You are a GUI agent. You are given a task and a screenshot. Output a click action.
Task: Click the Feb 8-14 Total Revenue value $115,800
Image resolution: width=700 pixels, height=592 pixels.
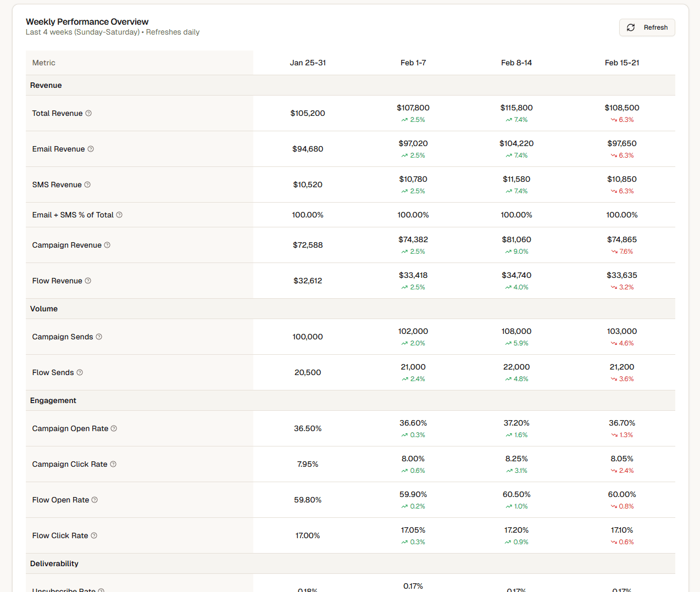pyautogui.click(x=516, y=108)
